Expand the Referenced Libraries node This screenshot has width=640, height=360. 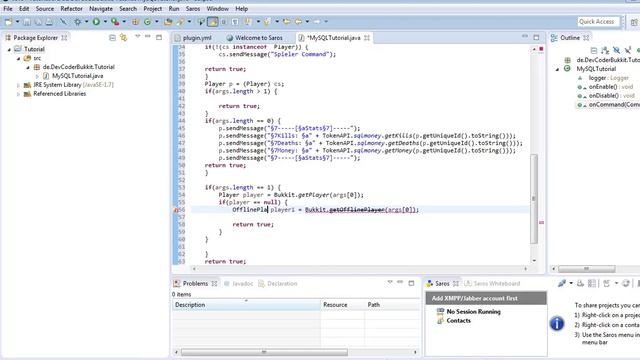pyautogui.click(x=18, y=94)
